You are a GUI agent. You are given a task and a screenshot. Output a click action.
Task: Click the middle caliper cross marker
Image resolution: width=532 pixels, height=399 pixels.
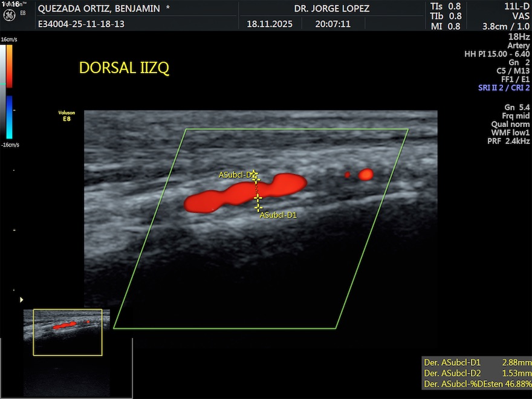point(258,198)
